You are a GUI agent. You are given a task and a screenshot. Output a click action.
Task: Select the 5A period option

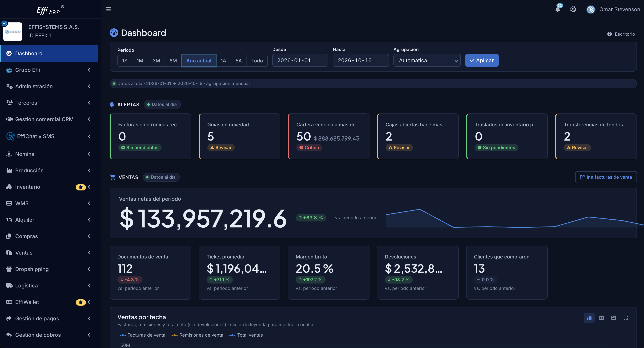coord(238,61)
